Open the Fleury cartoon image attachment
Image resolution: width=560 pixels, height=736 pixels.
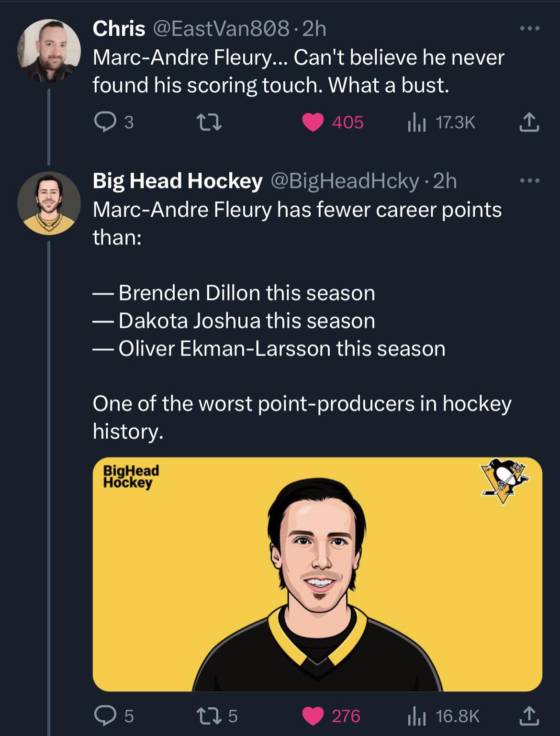pyautogui.click(x=317, y=574)
